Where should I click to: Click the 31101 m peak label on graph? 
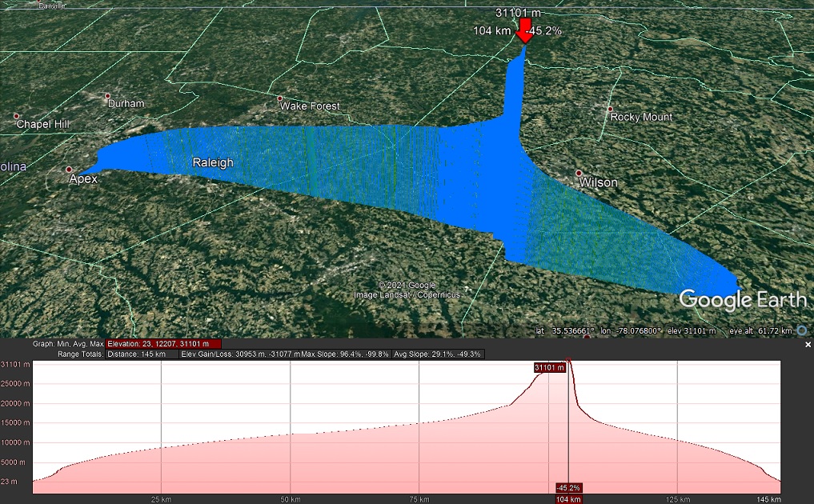pos(551,367)
